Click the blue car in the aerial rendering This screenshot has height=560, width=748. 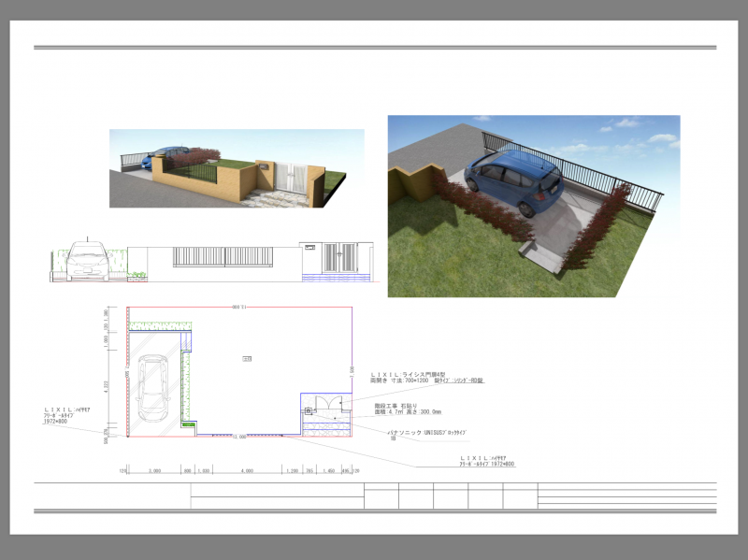pyautogui.click(x=514, y=183)
